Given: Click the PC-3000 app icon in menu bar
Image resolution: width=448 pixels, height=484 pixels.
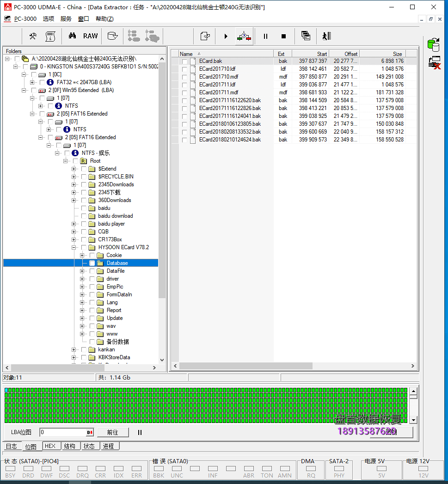Looking at the screenshot, I should (7, 19).
